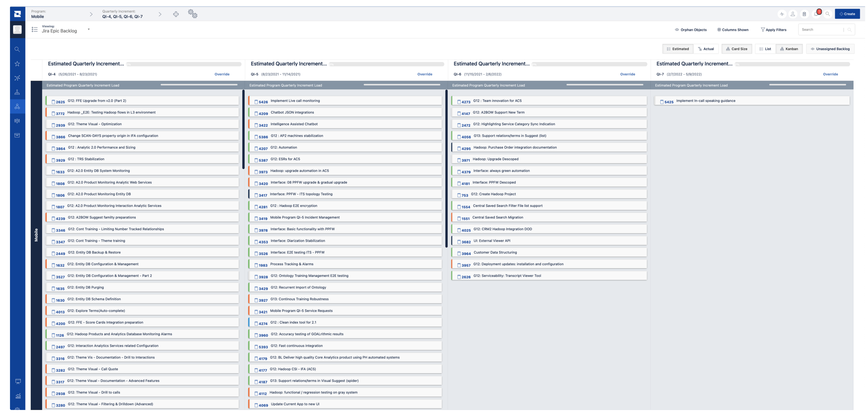The width and height of the screenshot is (868, 419).
Task: Click into the Search field
Action: pyautogui.click(x=822, y=30)
